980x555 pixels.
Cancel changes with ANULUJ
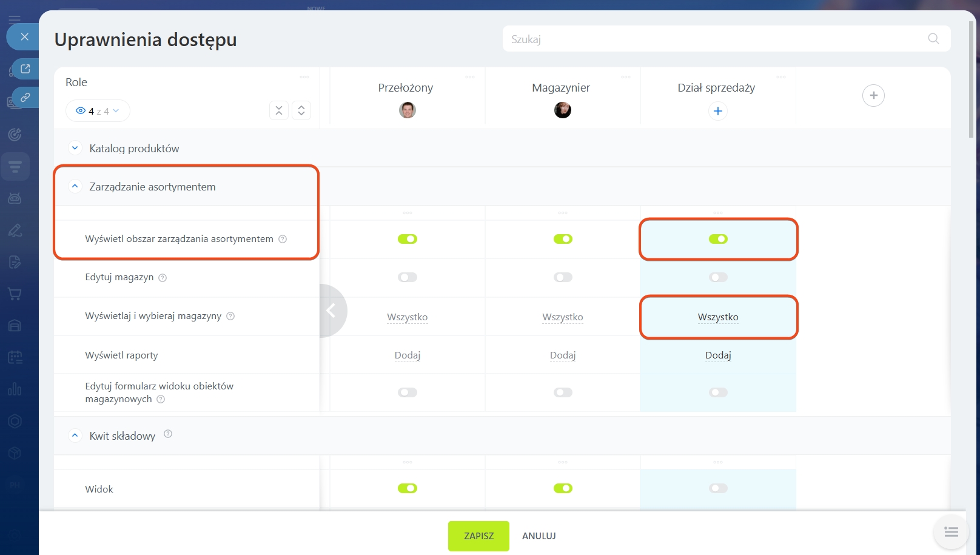[x=539, y=536]
